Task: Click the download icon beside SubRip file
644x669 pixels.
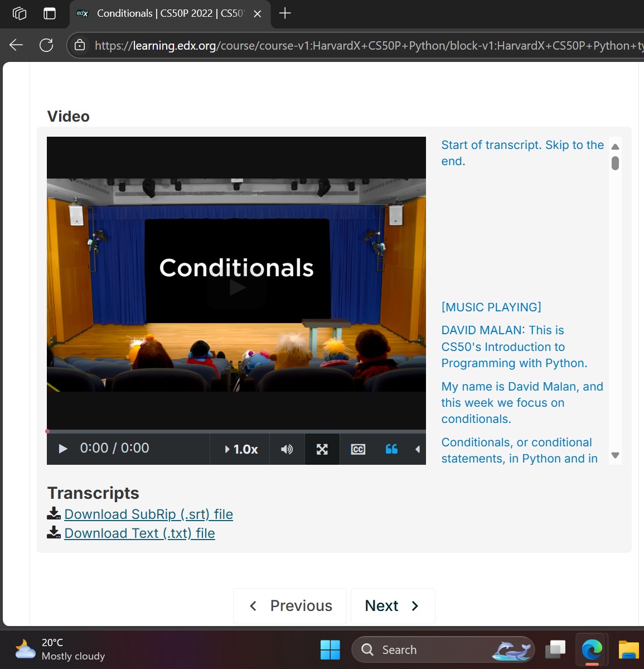Action: [54, 513]
